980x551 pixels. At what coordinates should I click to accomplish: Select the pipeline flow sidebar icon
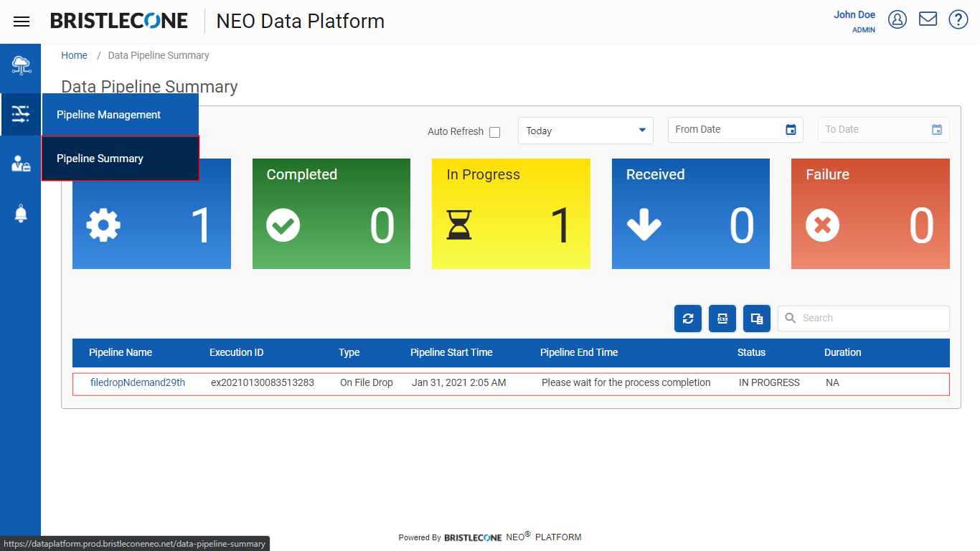tap(21, 114)
